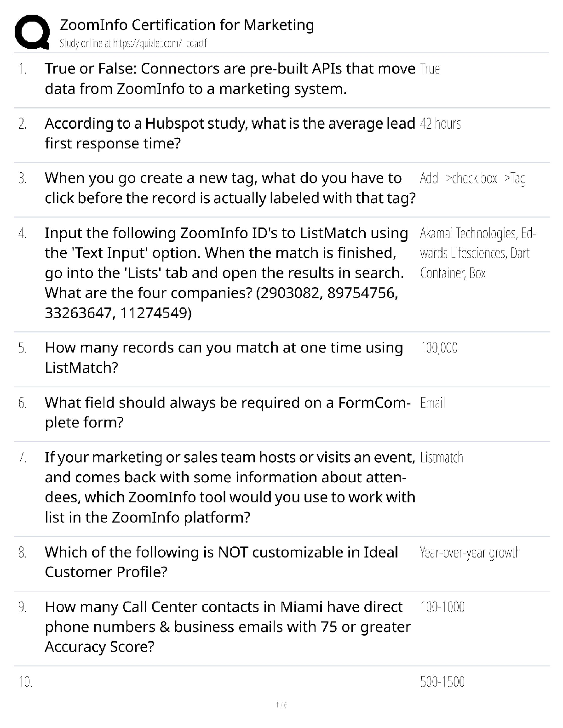Click the "Email" answer
Viewport: 563px width, 728px height.
pyautogui.click(x=433, y=403)
